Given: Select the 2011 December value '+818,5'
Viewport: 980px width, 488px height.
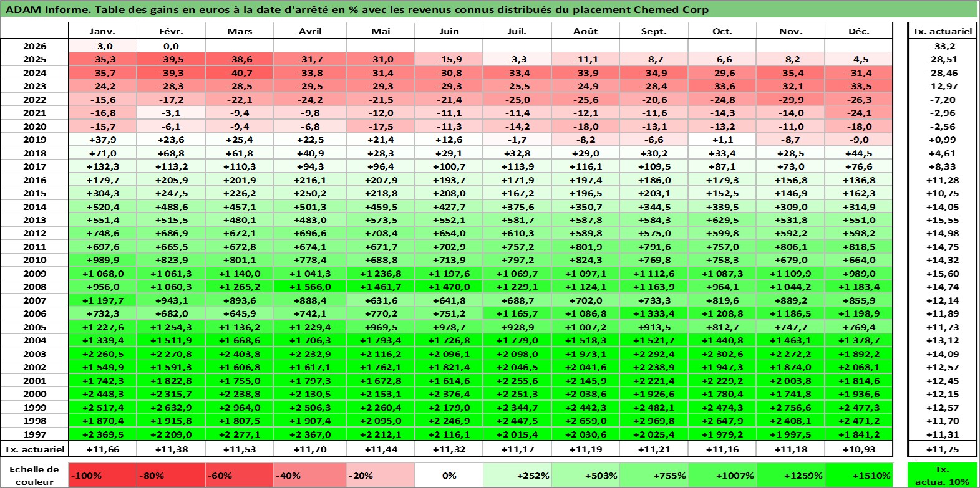Looking at the screenshot, I should tap(859, 247).
